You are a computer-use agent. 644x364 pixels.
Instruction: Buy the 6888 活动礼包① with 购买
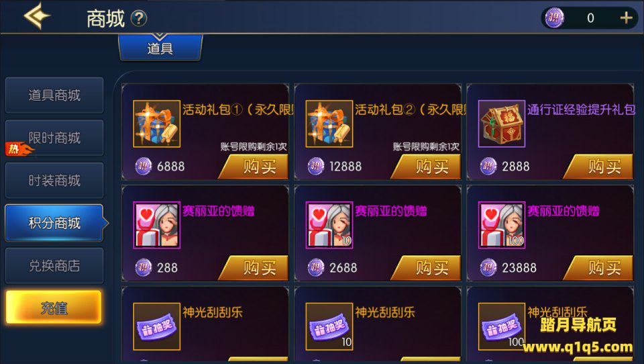255,167
